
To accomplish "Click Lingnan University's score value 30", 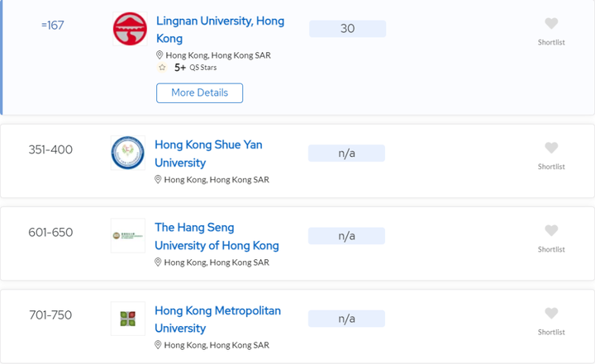I will pyautogui.click(x=347, y=29).
